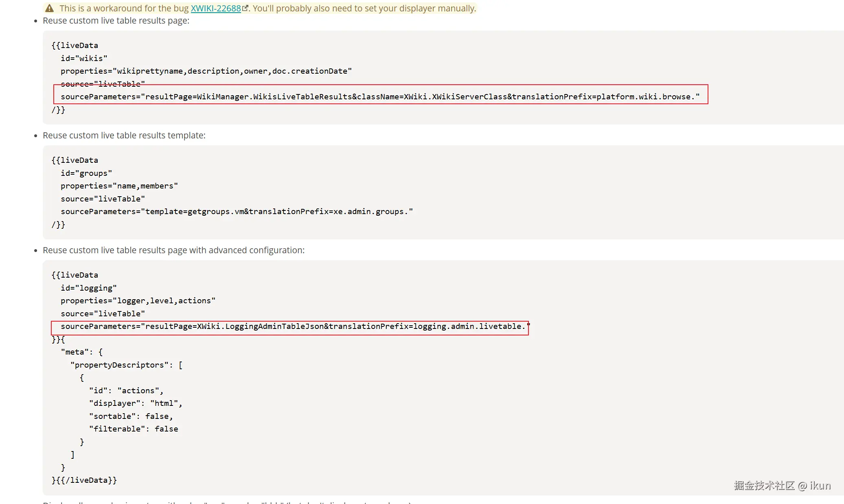
Task: Click the "displayer": "html" line
Action: click(136, 403)
